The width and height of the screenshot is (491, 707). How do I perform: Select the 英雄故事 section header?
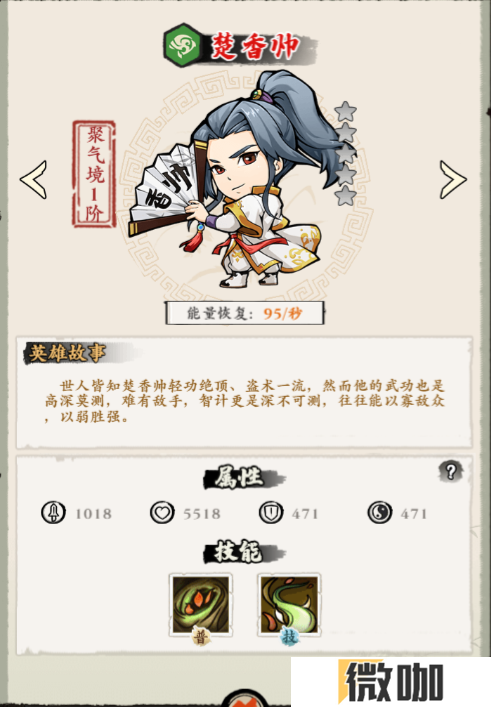point(68,353)
